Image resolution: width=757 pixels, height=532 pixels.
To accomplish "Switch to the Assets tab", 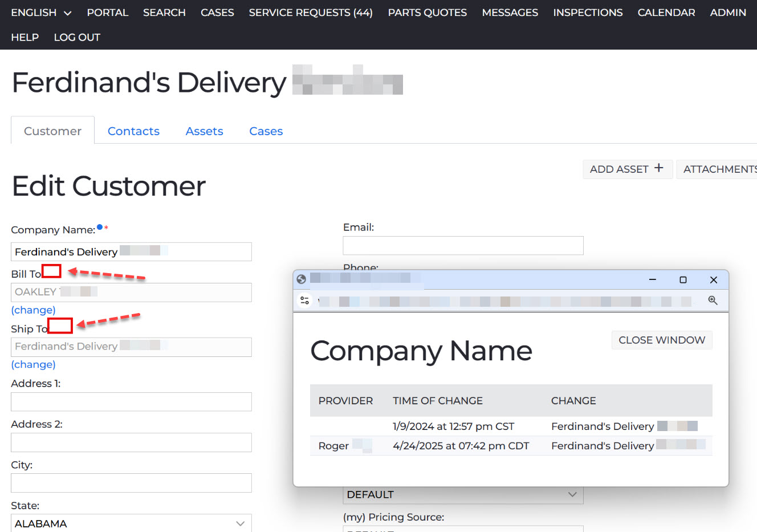I will [x=204, y=131].
